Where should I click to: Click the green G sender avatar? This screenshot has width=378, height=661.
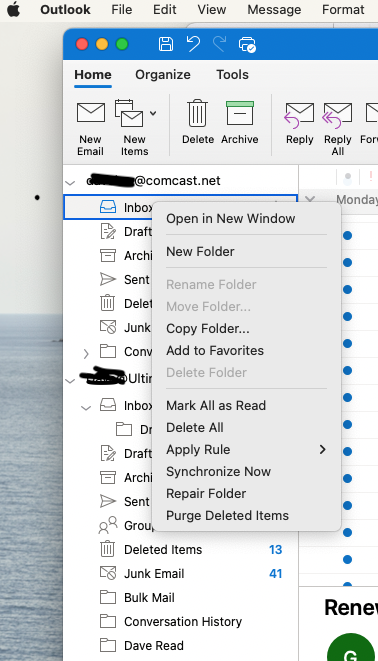click(351, 649)
